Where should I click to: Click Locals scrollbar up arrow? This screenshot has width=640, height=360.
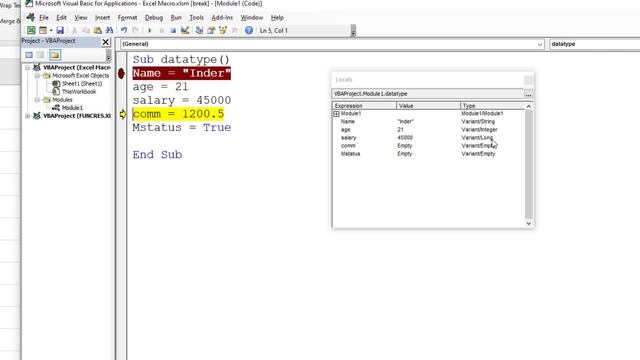pyautogui.click(x=529, y=106)
